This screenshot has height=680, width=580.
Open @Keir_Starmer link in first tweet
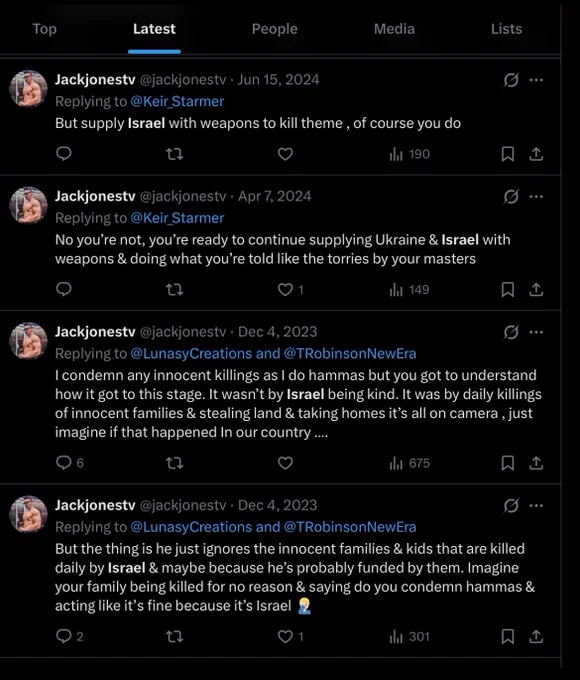[x=177, y=101]
